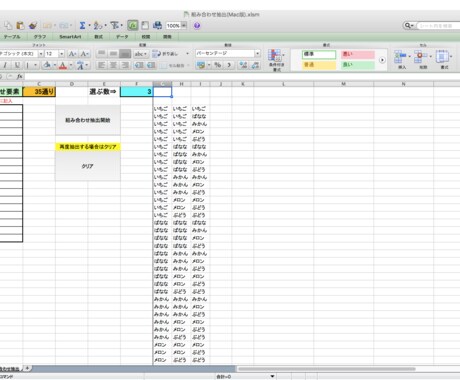Click the increase decimal icon
The height and width of the screenshot is (380, 460).
pyautogui.click(x=243, y=65)
